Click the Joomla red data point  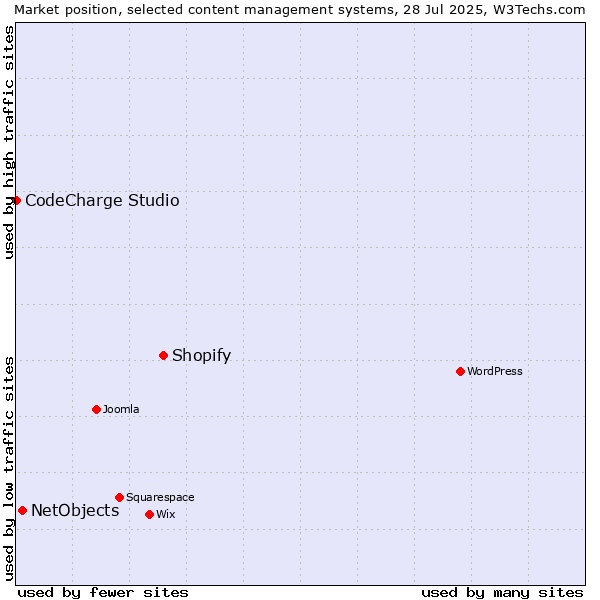pos(96,409)
